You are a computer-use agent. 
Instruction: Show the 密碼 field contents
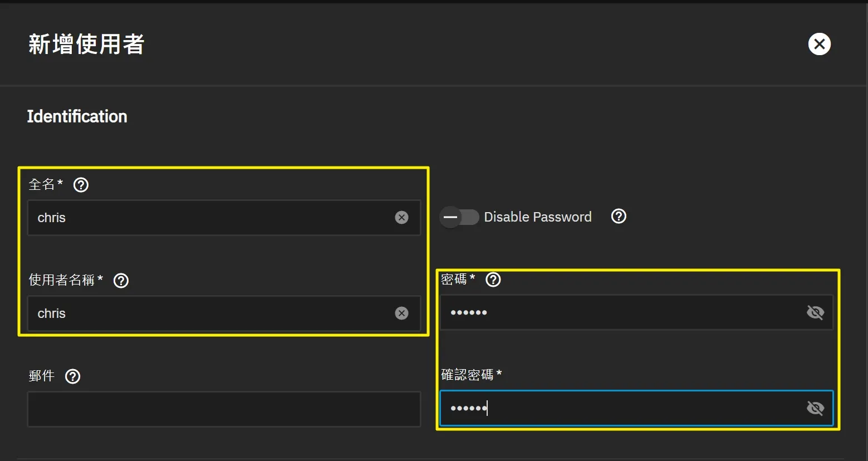(815, 312)
